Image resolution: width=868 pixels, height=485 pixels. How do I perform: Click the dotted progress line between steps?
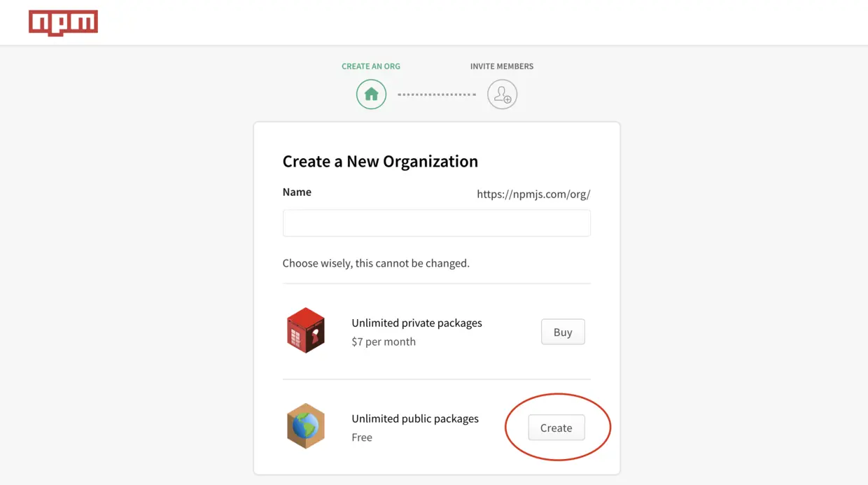coord(437,94)
